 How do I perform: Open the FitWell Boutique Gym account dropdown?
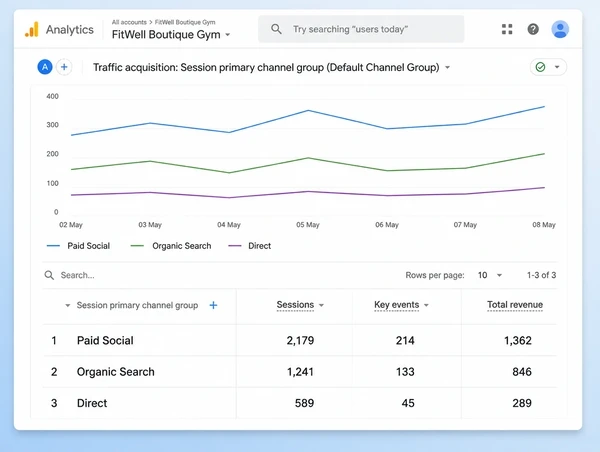(171, 34)
